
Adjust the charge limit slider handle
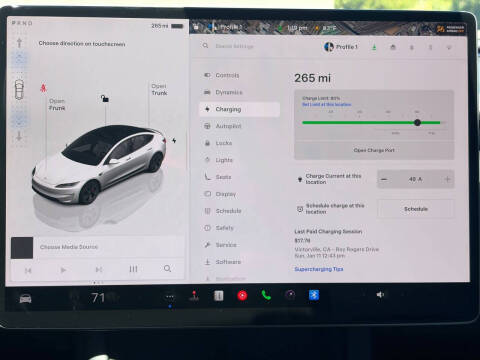417,123
